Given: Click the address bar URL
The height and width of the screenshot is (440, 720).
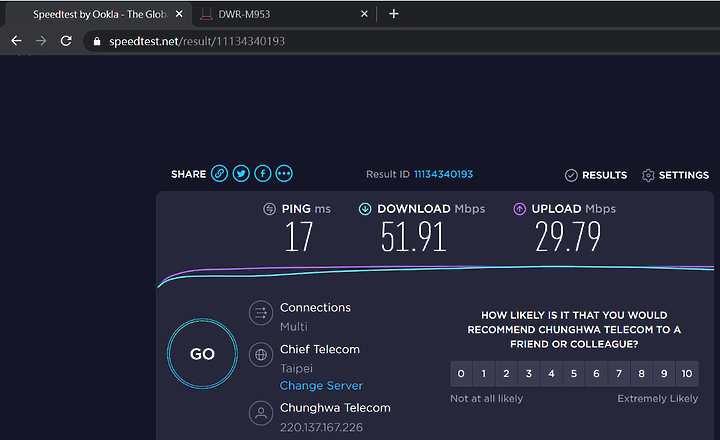Looking at the screenshot, I should coord(197,41).
